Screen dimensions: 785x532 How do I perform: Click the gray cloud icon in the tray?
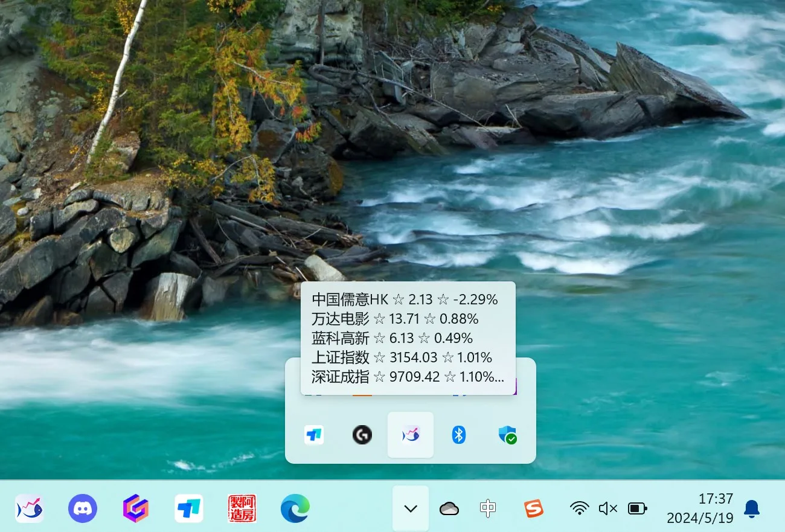(449, 508)
